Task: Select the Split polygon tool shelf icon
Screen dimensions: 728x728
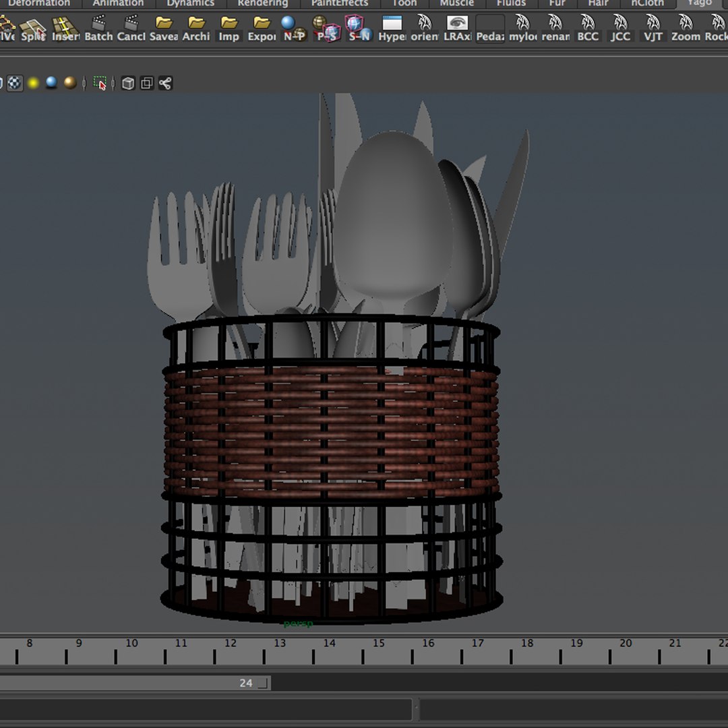Action: coord(33,28)
